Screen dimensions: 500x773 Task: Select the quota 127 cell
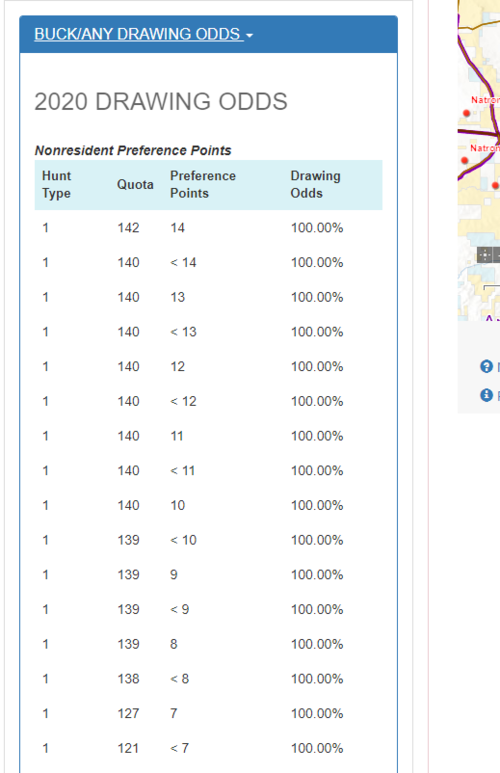(128, 713)
